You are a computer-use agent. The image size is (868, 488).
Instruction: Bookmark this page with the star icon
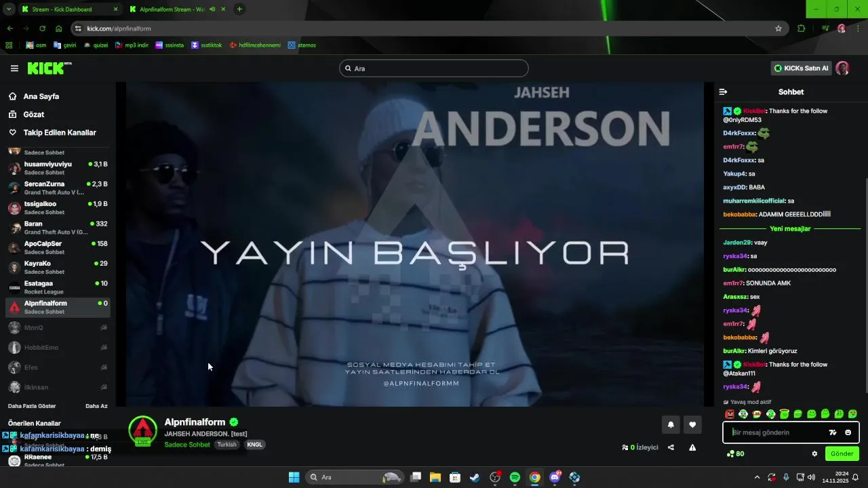778,28
